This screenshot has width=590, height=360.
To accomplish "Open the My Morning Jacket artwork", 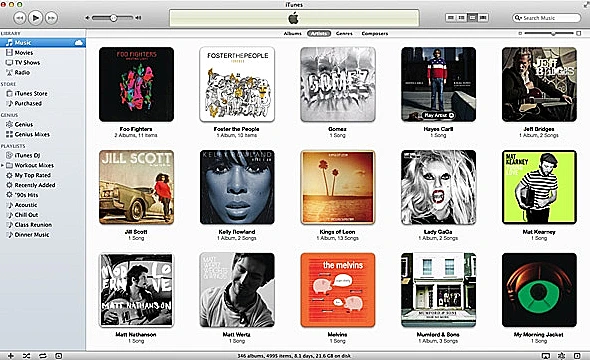I will tap(539, 290).
